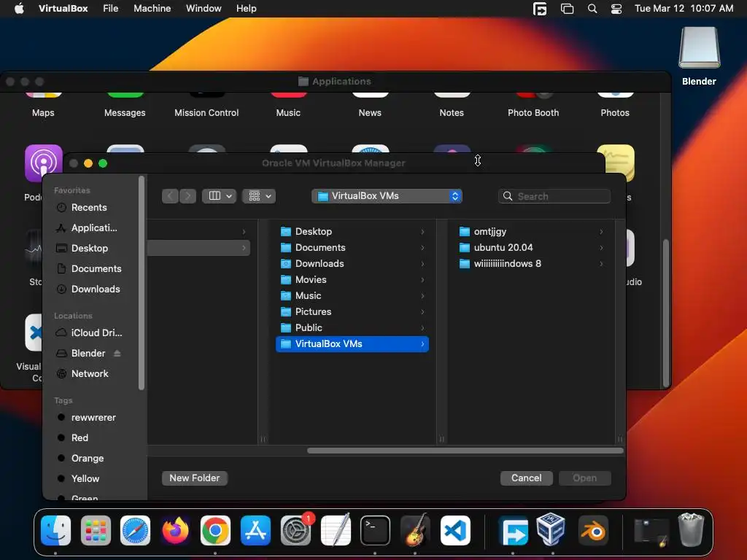Click the VirtualBox cube Dock icon
The image size is (747, 560).
pos(551,529)
